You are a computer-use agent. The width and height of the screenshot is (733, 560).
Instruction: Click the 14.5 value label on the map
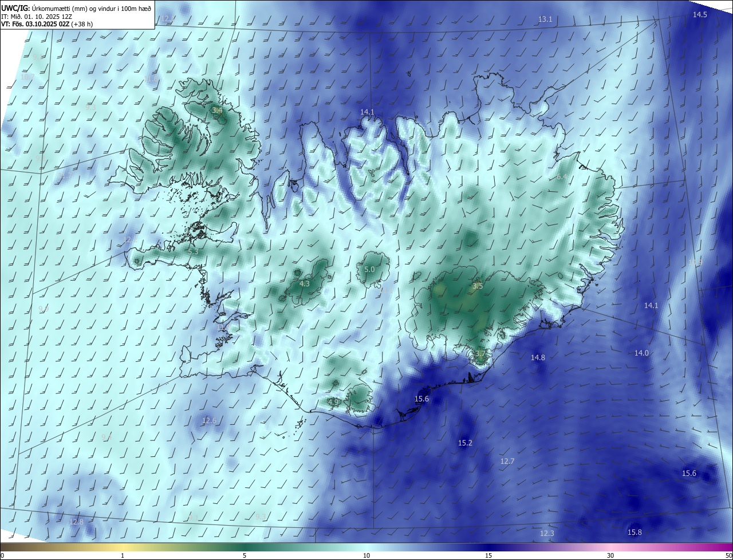(700, 15)
